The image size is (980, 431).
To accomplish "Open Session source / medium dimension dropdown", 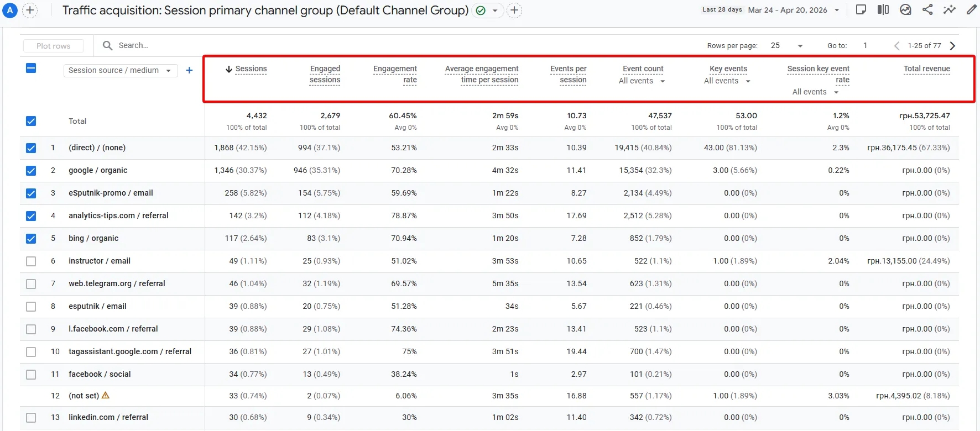I will click(121, 70).
